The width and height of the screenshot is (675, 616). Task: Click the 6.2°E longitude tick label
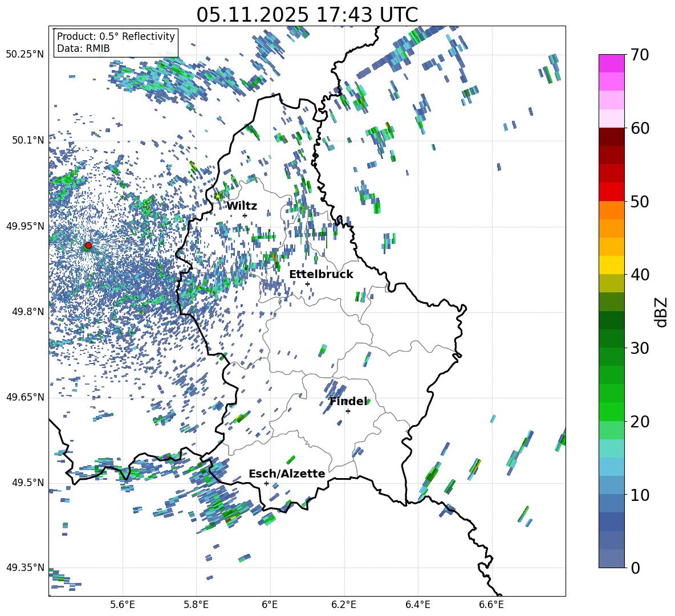coord(344,604)
